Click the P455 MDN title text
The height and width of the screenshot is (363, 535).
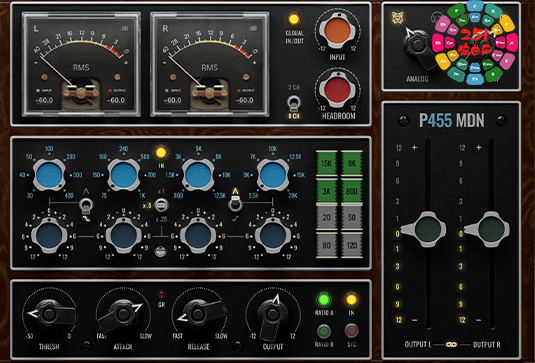451,120
